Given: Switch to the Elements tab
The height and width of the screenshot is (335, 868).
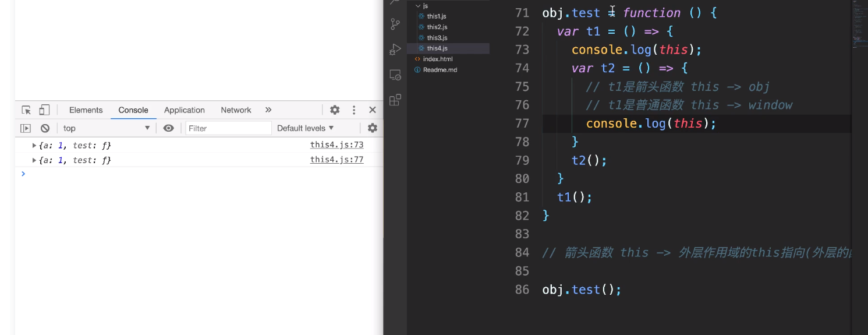Looking at the screenshot, I should tap(86, 110).
